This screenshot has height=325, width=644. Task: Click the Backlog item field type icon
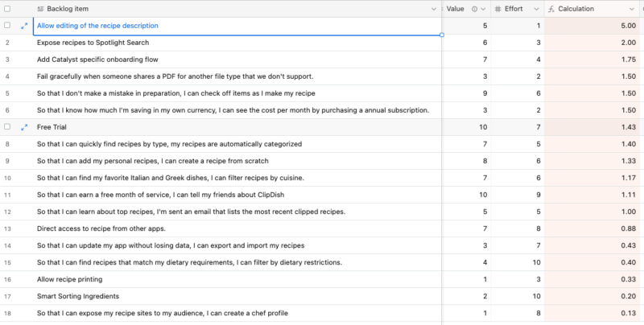40,9
